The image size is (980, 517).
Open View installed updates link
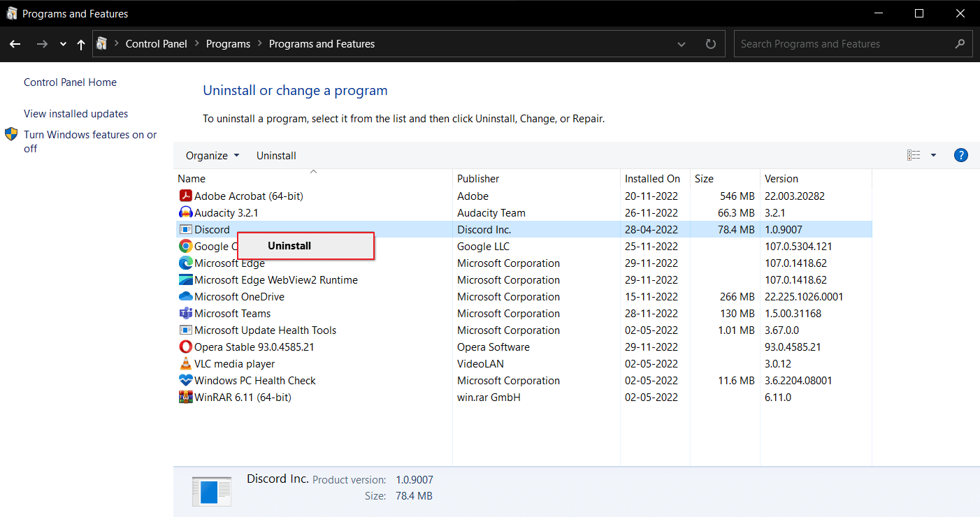(76, 114)
